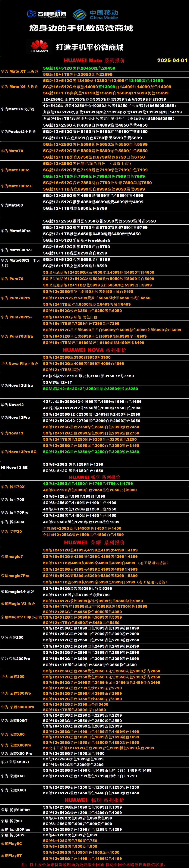Screen dimensions: 189x868
Task: Select the base 华为Mate60 model label
Action: [12, 205]
